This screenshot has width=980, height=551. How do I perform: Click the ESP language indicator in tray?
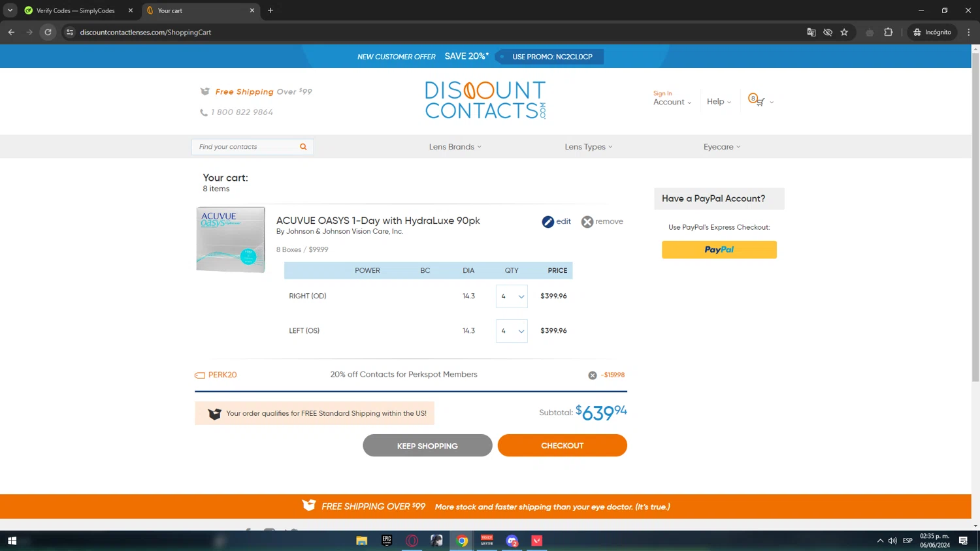coord(907,541)
